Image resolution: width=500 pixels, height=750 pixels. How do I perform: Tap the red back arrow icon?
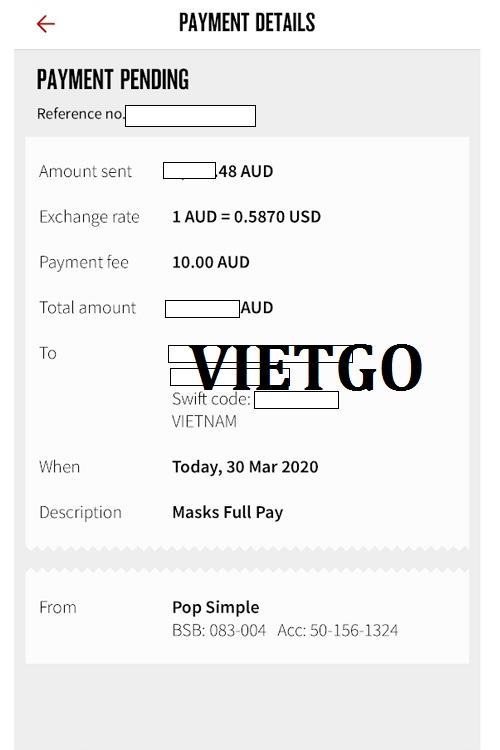click(46, 23)
